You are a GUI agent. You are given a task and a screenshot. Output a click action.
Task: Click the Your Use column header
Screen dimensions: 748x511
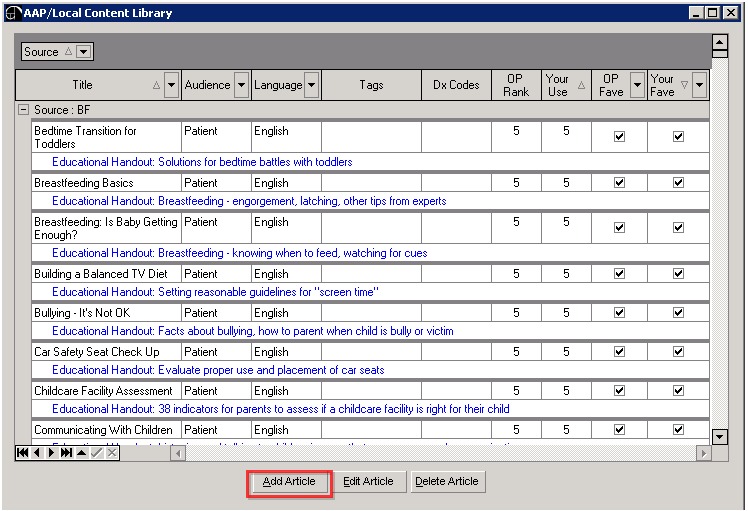coord(566,85)
